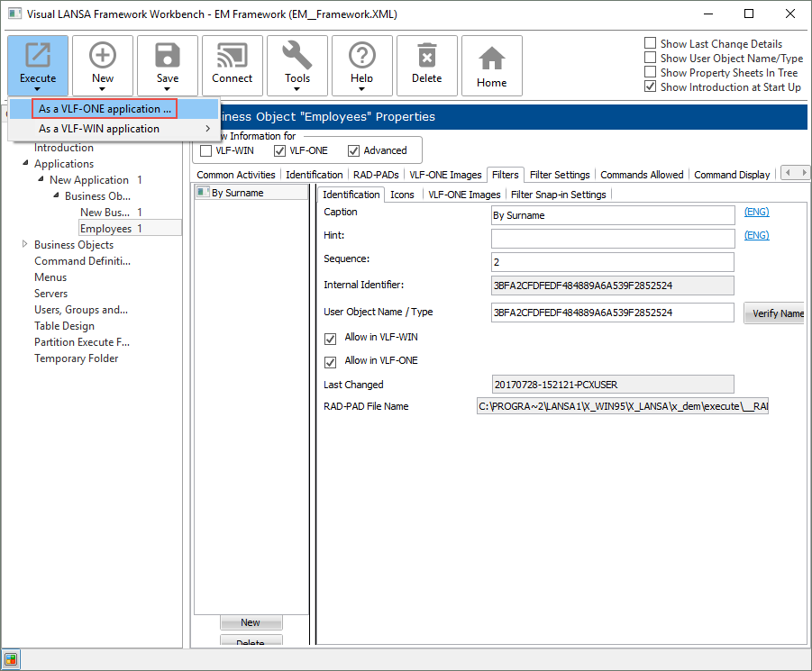Select As a VLF-ONE application menu item
The height and width of the screenshot is (671, 812).
[105, 109]
